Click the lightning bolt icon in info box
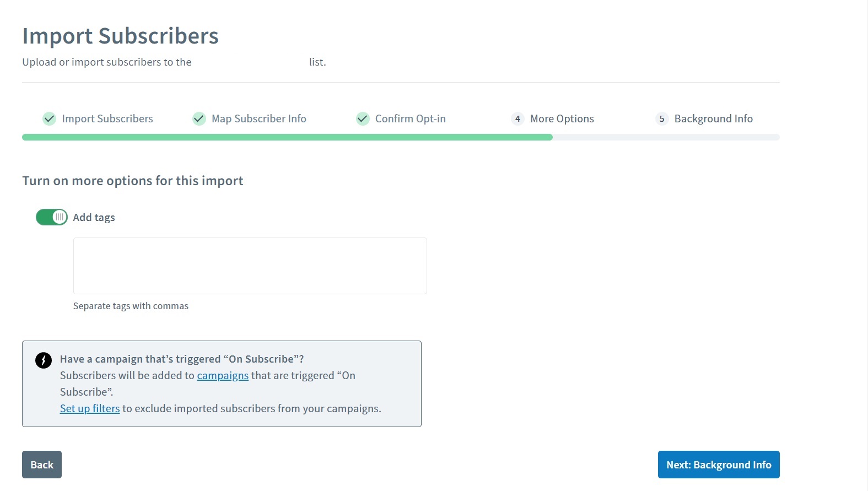This screenshot has width=868, height=491. (x=44, y=360)
